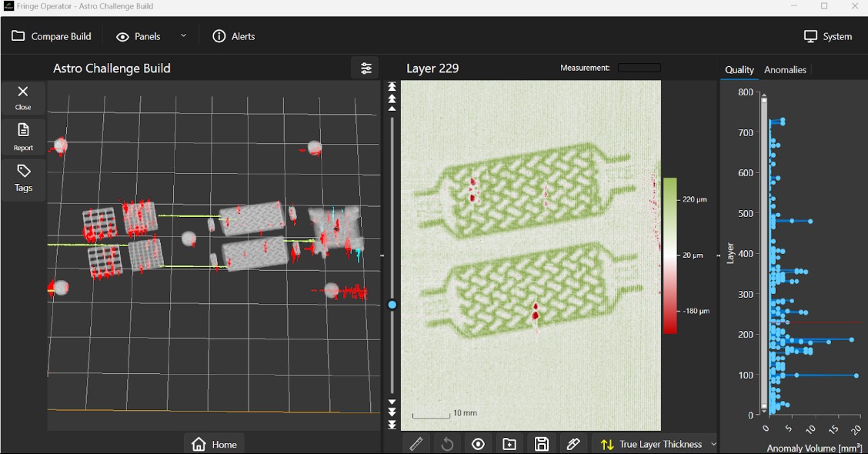
Task: Select the eyedropper picker tool
Action: (x=573, y=444)
